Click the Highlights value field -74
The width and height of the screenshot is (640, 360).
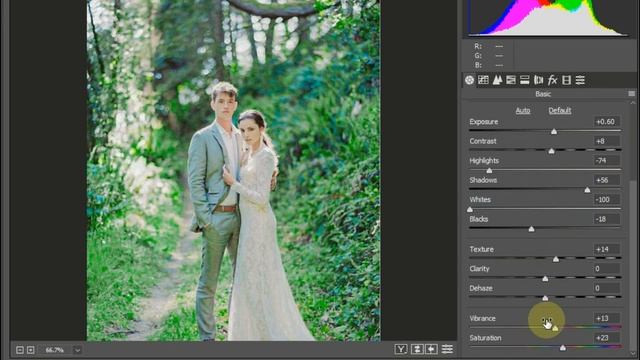(607, 160)
